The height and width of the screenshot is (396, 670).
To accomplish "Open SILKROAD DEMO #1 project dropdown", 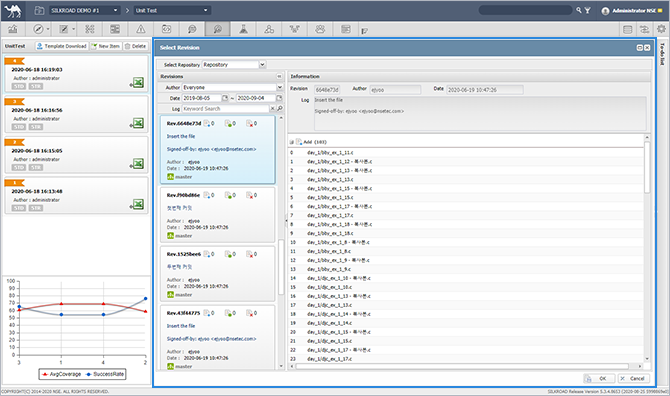I will point(84,10).
